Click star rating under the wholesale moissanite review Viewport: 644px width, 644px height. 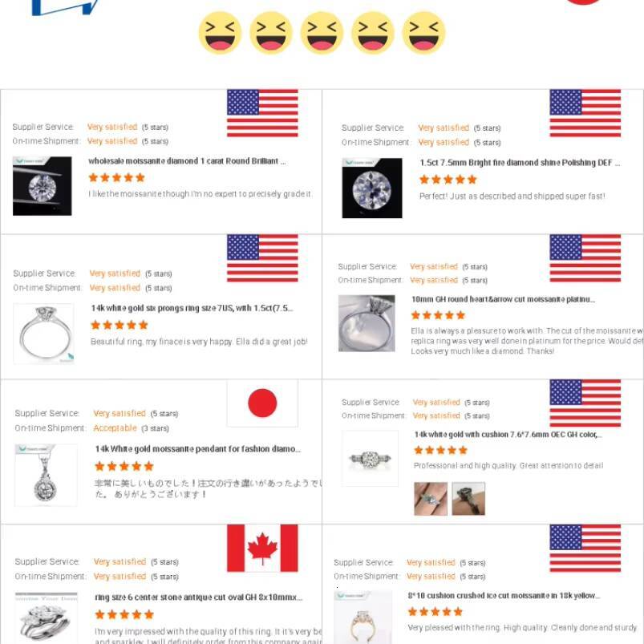click(116, 177)
